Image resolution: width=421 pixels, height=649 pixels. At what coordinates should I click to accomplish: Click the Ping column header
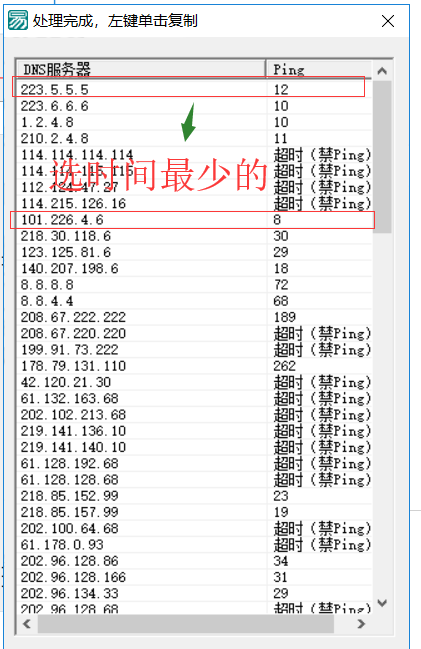(319, 69)
